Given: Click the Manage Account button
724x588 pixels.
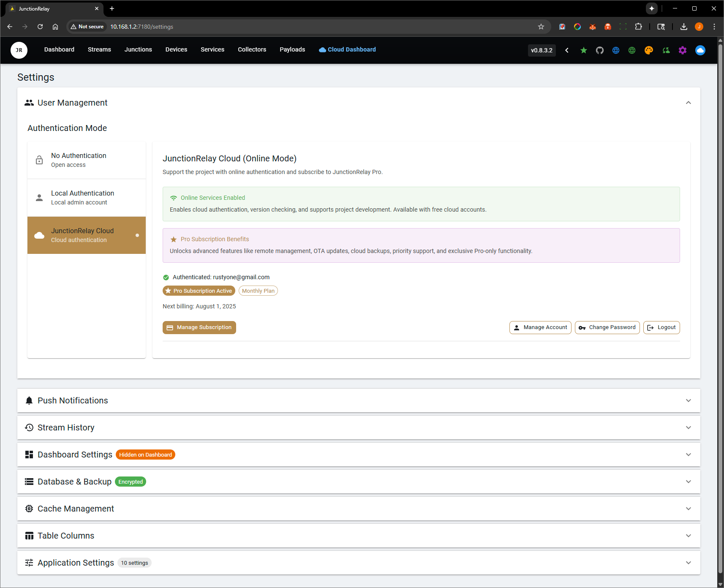Looking at the screenshot, I should tap(540, 327).
